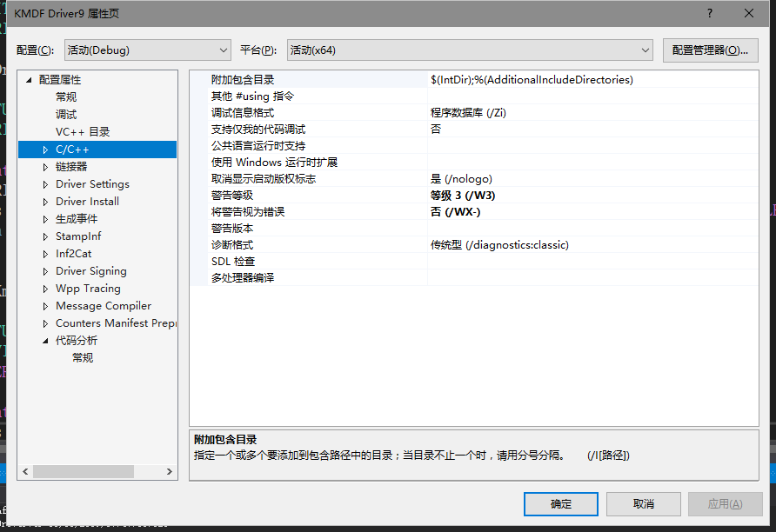Click tree scrollbar left arrow
Screen dimensions: 776x532
25,472
